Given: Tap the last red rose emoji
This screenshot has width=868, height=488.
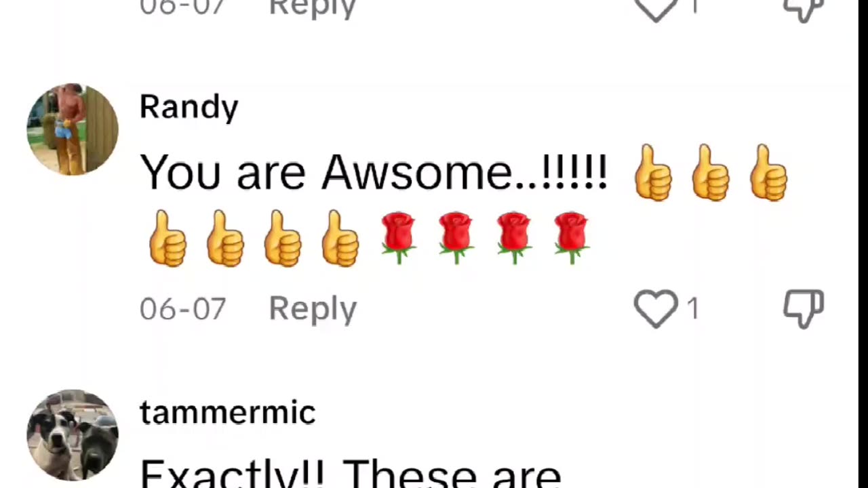Looking at the screenshot, I should pyautogui.click(x=571, y=238).
